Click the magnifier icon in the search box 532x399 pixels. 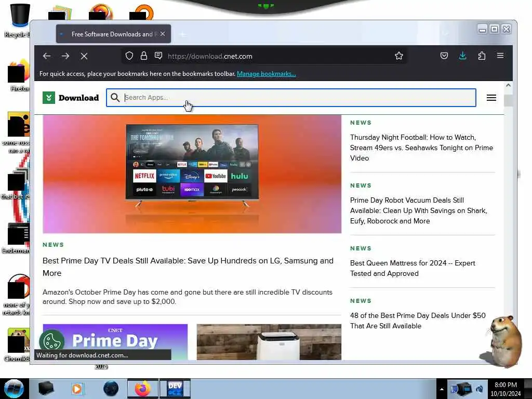(x=115, y=98)
